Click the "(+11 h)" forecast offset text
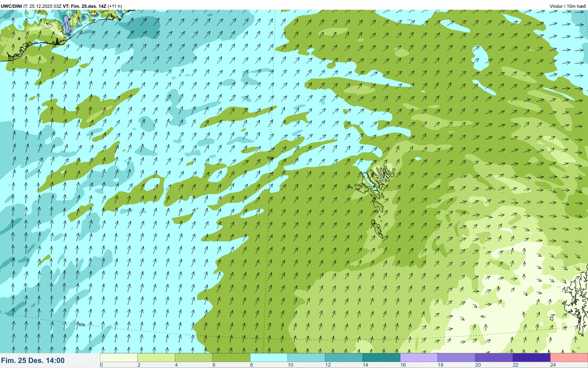588x368 pixels. pos(115,6)
